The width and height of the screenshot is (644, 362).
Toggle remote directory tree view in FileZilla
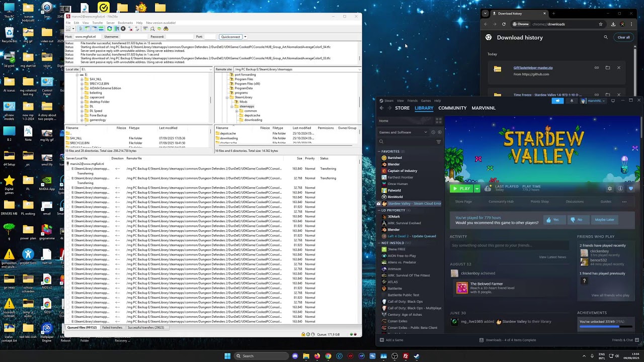coord(94,29)
